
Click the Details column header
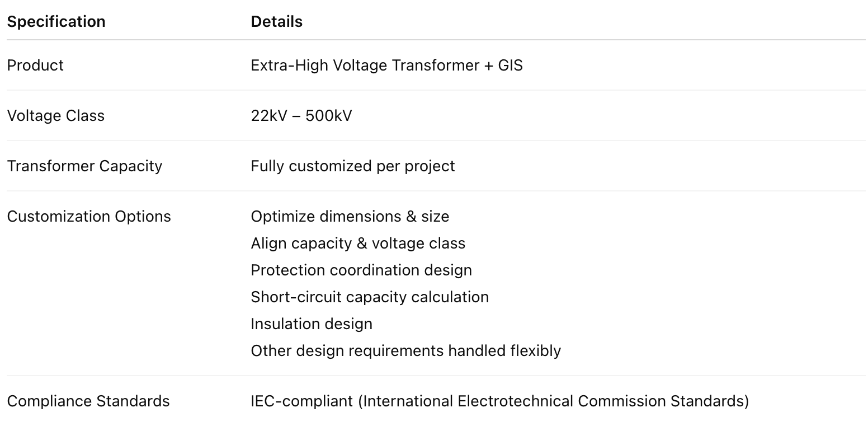click(276, 22)
